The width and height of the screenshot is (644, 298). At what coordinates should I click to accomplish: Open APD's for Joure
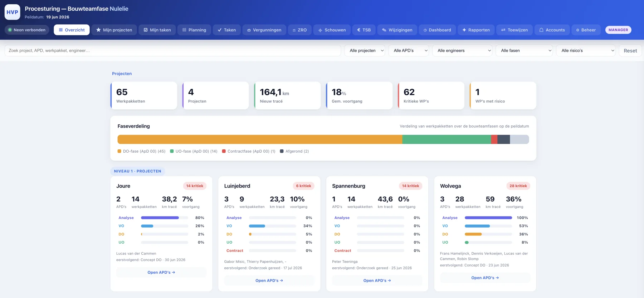click(161, 272)
